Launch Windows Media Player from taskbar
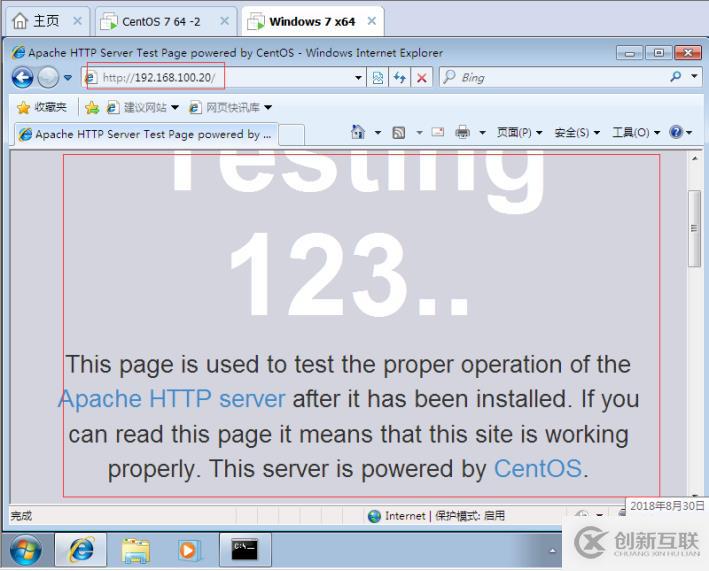709x571 pixels. coord(188,550)
